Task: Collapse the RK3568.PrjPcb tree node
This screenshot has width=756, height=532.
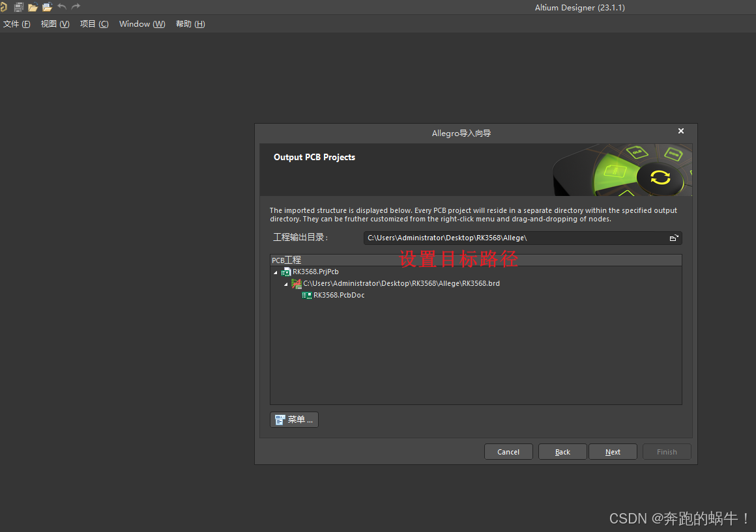Action: coord(275,272)
